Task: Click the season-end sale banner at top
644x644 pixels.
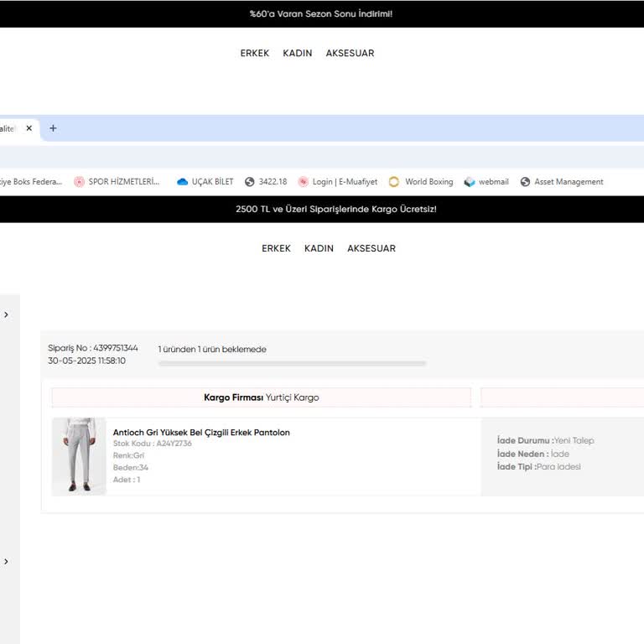Action: click(321, 13)
